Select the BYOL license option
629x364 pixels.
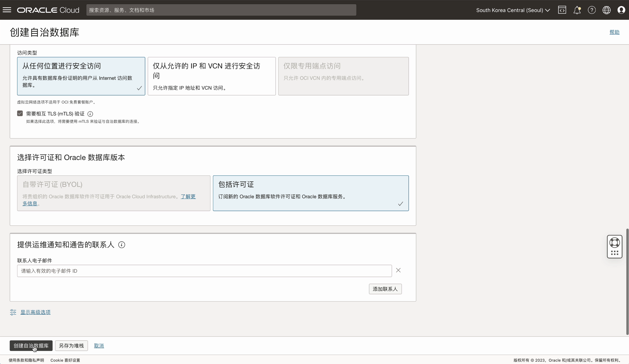[x=114, y=193]
